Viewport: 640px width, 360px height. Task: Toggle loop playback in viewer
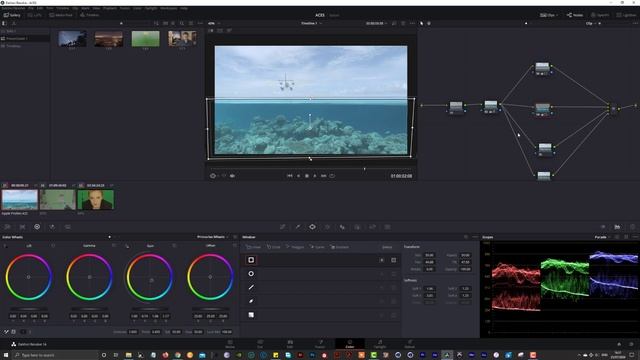(332, 176)
